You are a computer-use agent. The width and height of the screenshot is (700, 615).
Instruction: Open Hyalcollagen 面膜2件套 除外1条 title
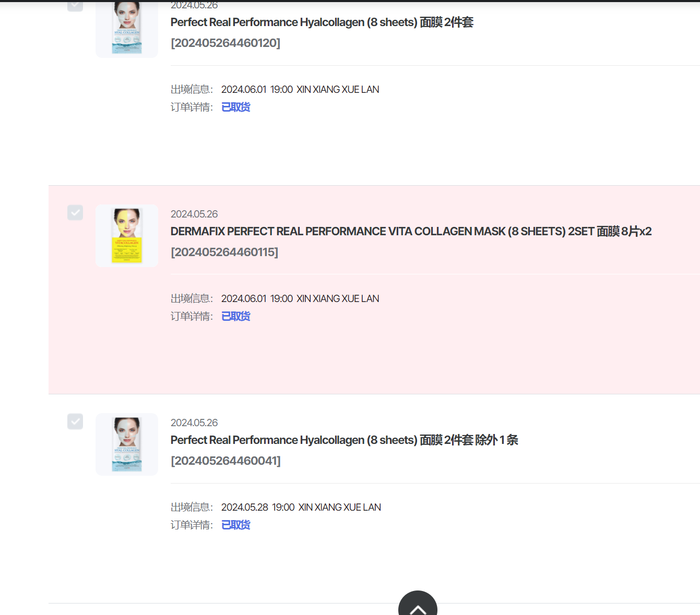click(x=345, y=440)
